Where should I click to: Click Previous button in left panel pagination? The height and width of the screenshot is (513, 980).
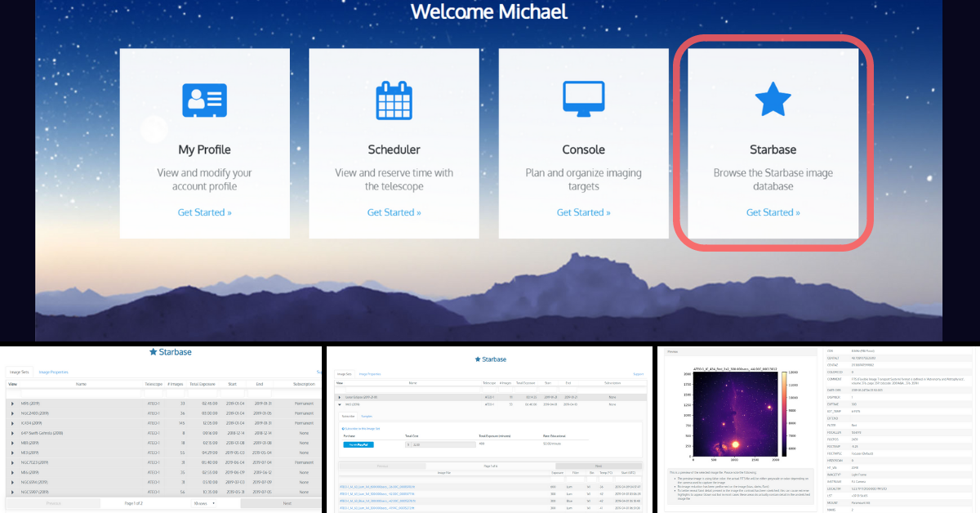click(x=53, y=503)
